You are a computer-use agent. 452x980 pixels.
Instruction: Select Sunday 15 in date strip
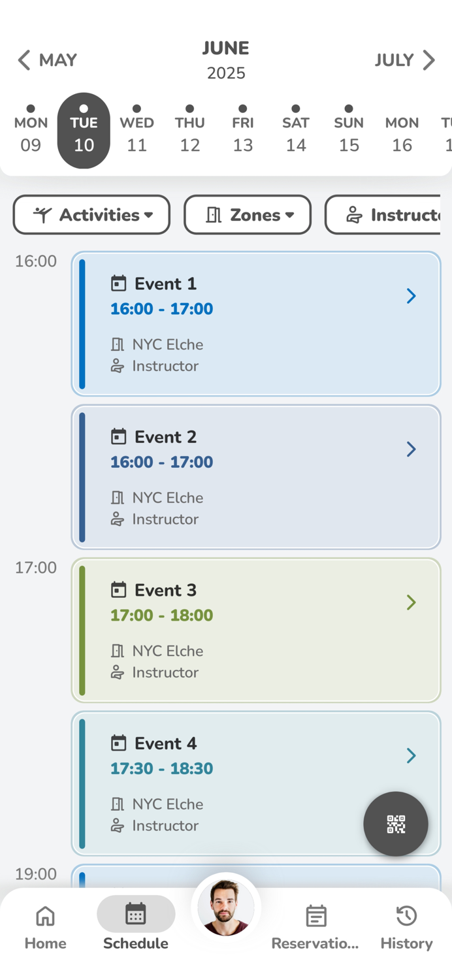[349, 133]
